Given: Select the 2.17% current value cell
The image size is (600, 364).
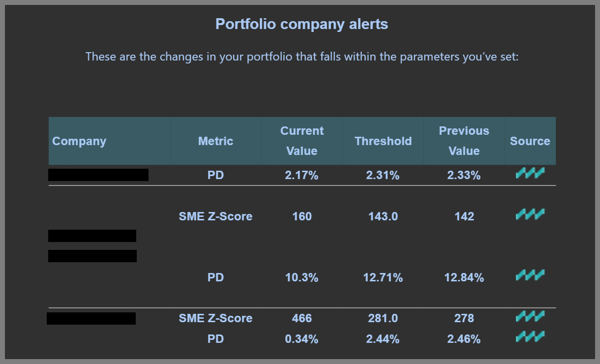Looking at the screenshot, I should (302, 175).
